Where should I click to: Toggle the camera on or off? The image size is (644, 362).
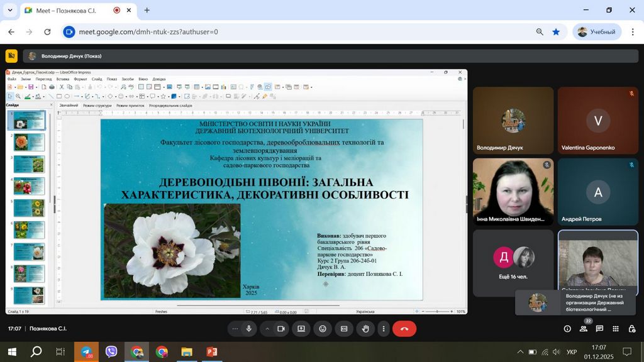coord(281,329)
